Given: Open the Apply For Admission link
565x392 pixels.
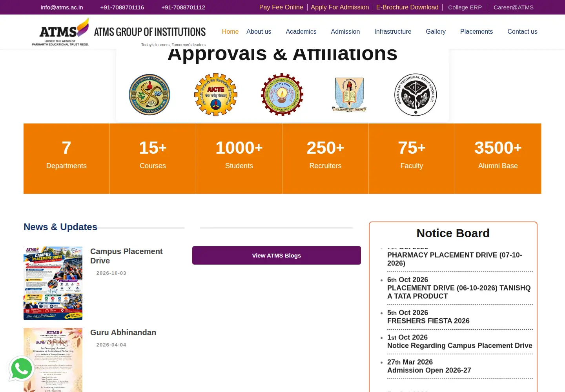Looking at the screenshot, I should [340, 7].
